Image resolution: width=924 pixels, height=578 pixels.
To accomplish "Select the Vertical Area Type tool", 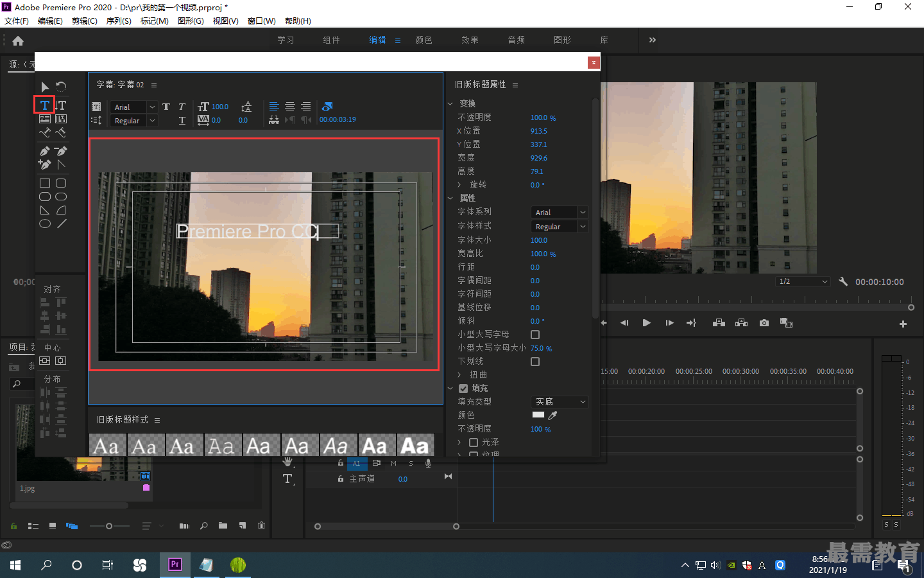I will (x=61, y=119).
